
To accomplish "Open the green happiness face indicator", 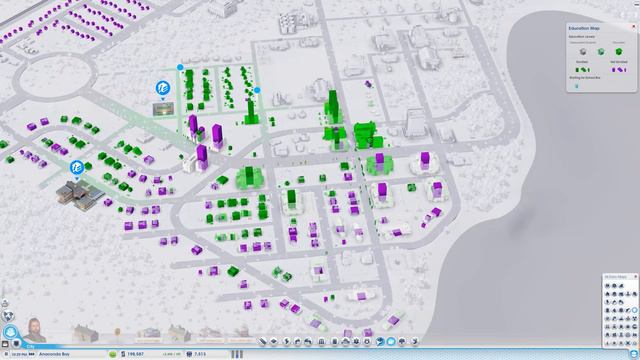I will 113,354.
